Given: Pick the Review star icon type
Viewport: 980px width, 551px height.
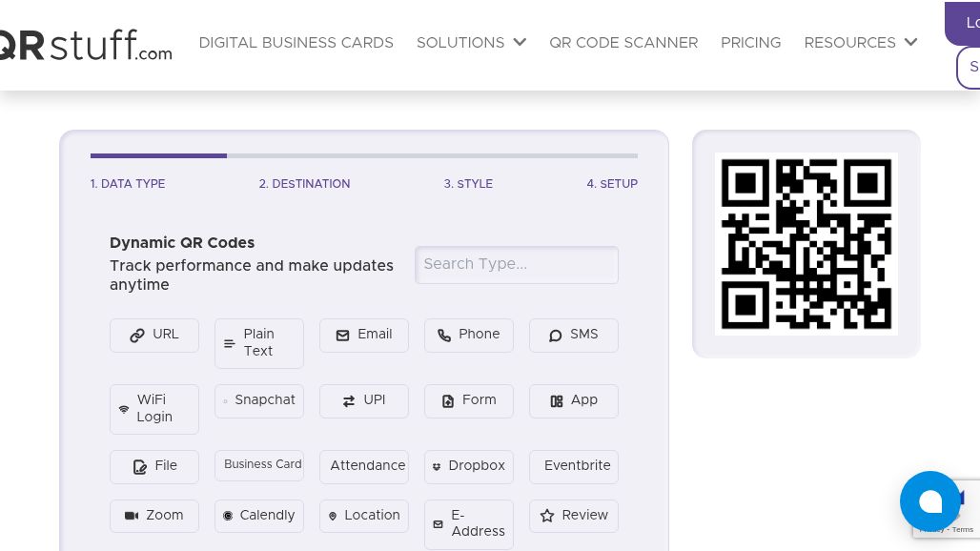Looking at the screenshot, I should point(547,516).
